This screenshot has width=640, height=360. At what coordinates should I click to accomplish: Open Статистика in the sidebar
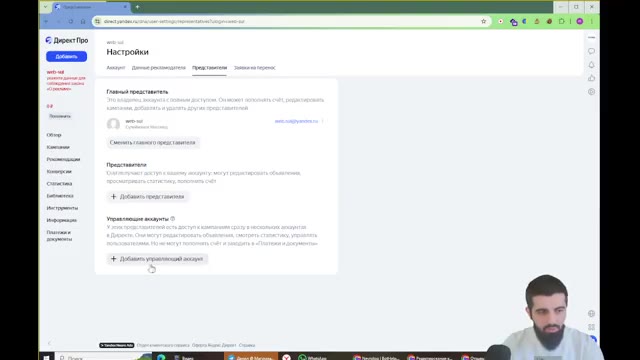pos(59,184)
